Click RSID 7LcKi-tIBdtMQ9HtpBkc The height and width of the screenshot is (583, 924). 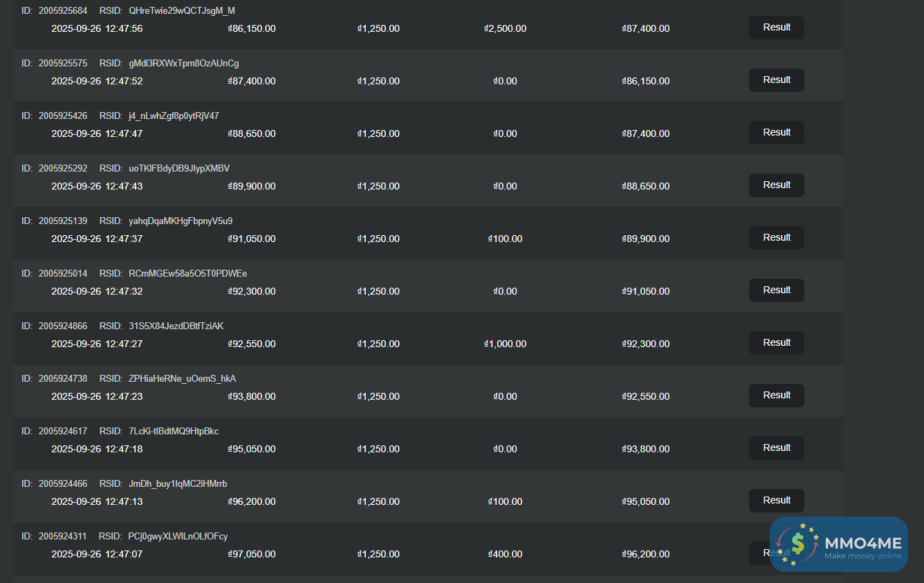tap(174, 431)
